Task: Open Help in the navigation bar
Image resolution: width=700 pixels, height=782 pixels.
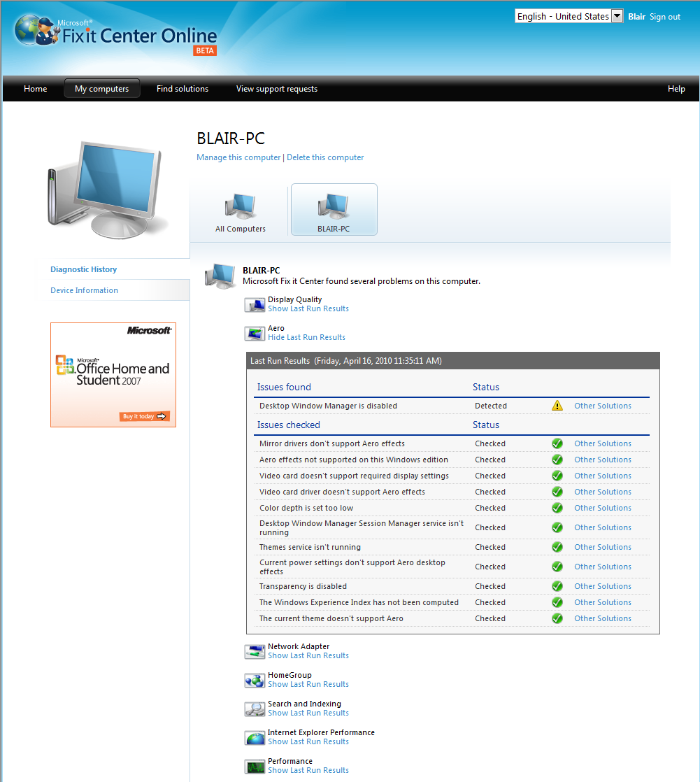Action: click(676, 89)
